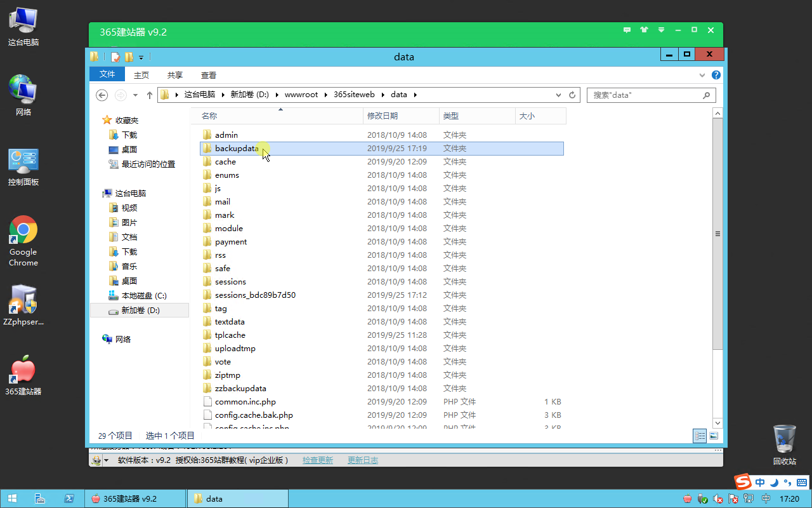Viewport: 812px width, 508px height.
Task: Expand the ribbon chevron
Action: (702, 75)
